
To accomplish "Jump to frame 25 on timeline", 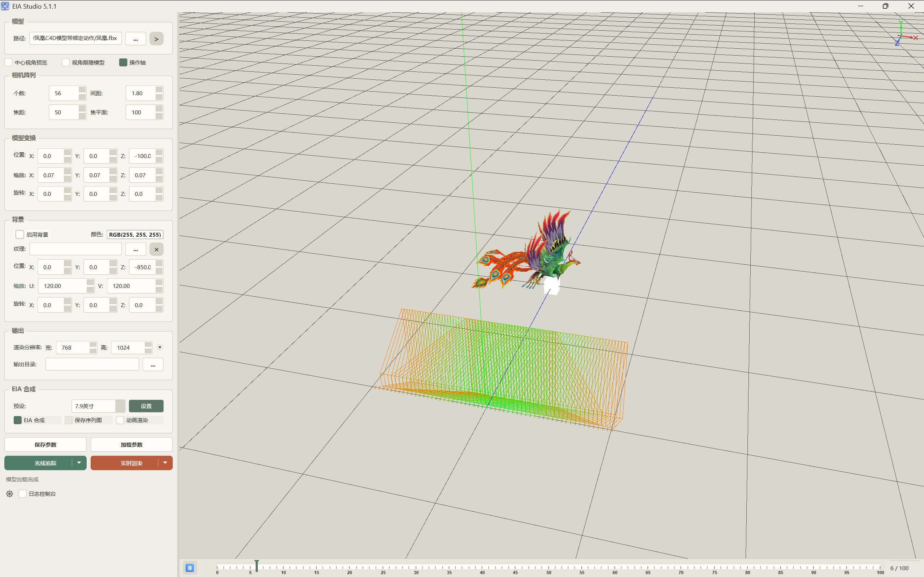I will point(383,568).
